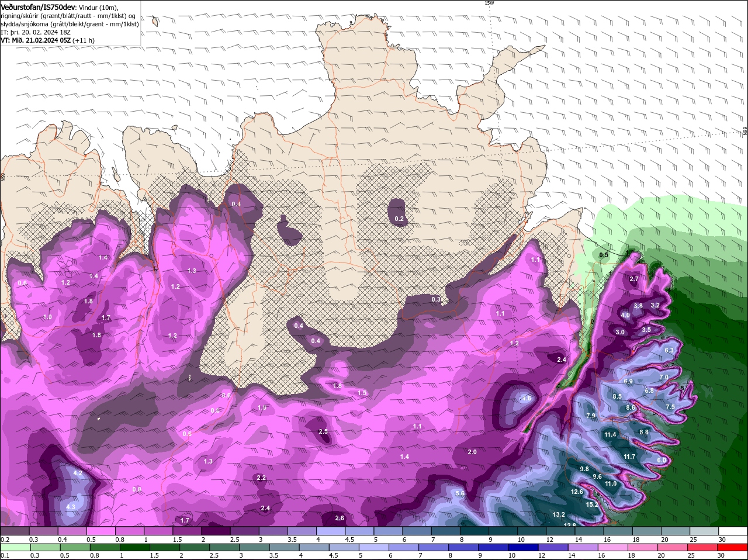Click the 8.6 value label
This screenshot has height=560, width=748.
point(631,407)
